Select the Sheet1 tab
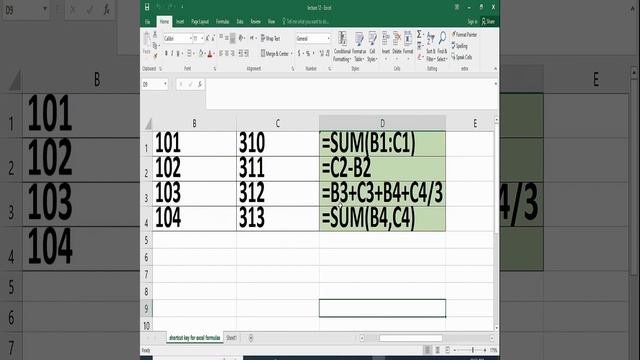 [x=231, y=338]
